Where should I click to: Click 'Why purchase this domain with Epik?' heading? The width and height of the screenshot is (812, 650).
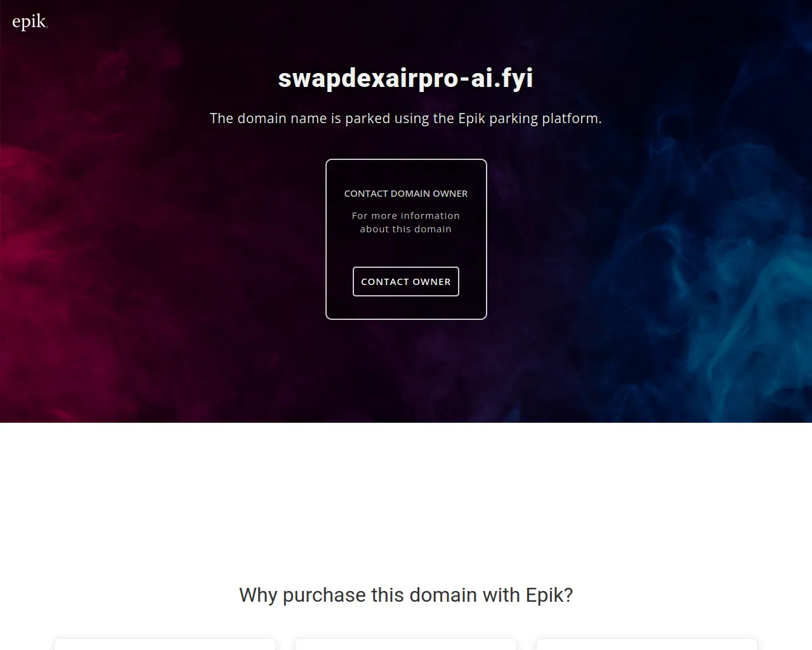pos(406,595)
